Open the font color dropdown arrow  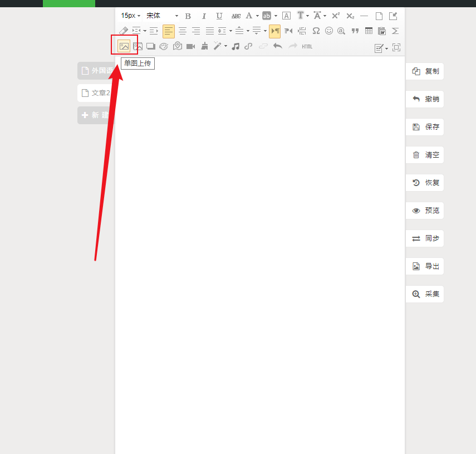coord(257,16)
